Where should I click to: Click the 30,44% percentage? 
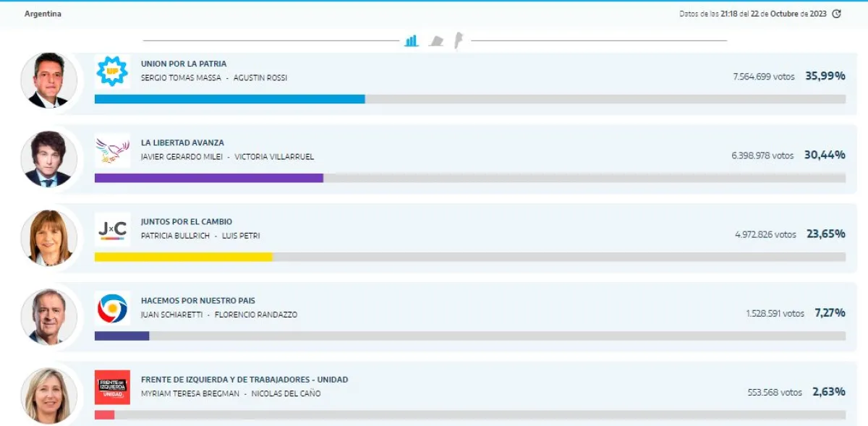(x=825, y=154)
